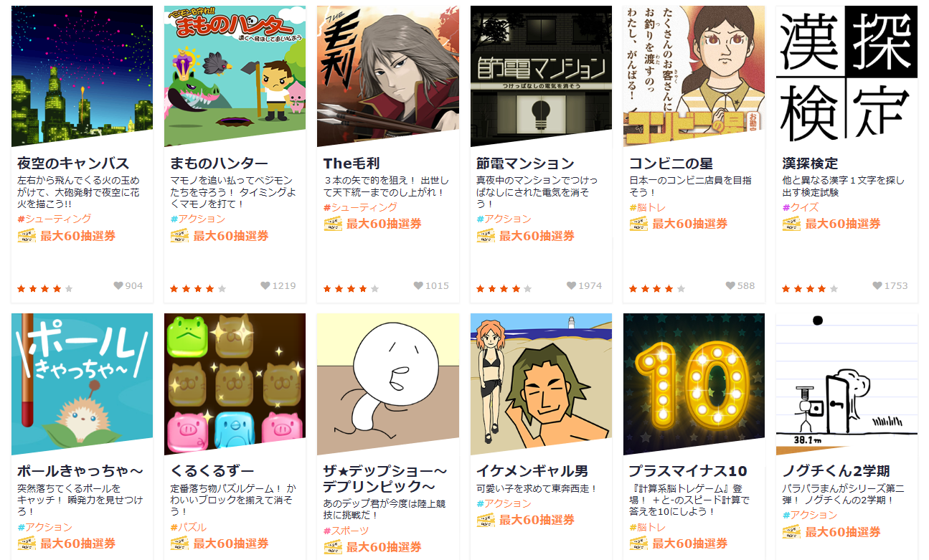Click lottery ticket icon under コンビニの星
Screen dimensions: 929x560
click(x=638, y=224)
